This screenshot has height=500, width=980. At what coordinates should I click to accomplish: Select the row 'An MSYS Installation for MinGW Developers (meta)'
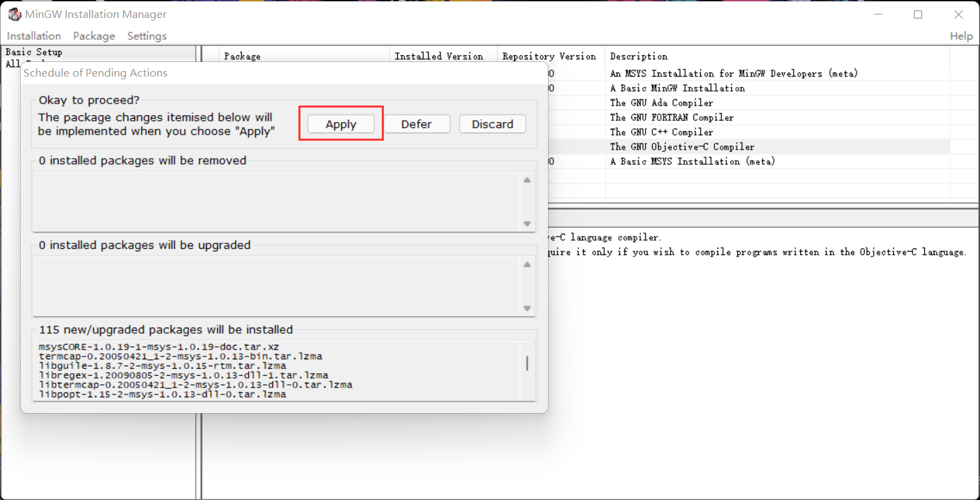pos(734,73)
